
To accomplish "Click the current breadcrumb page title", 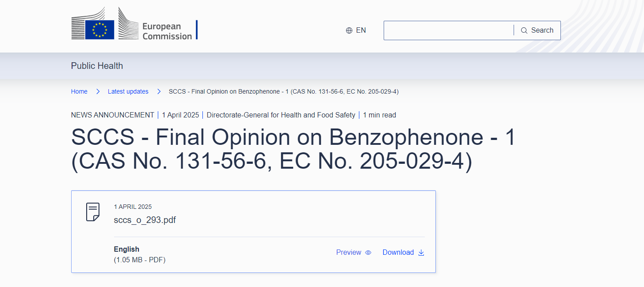I will (284, 91).
